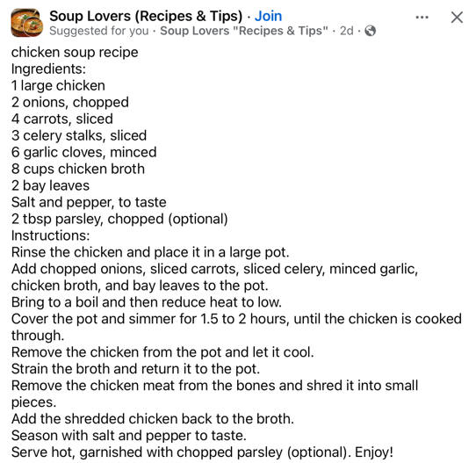Click the "Serve hot, garnished" final line
The width and height of the screenshot is (476, 463).
click(203, 452)
